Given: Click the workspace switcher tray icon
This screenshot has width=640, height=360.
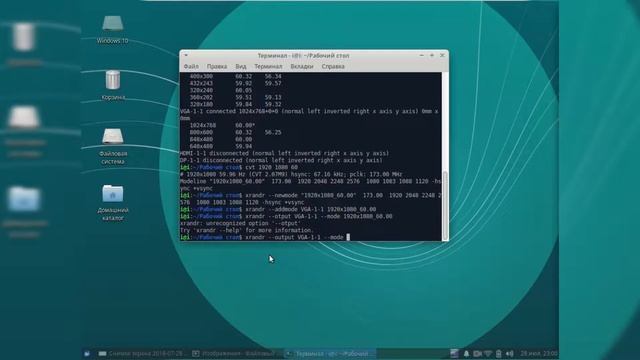Looking at the screenshot, I should [x=454, y=353].
